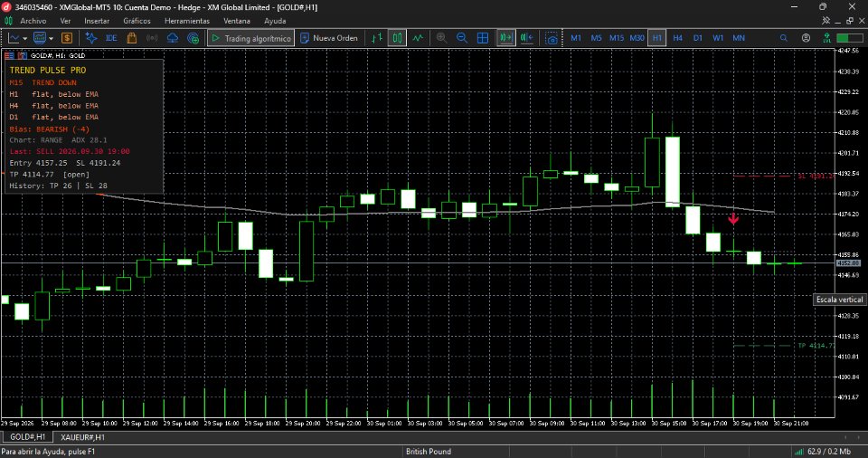Switch to the XAUEUR#,H1 chart tab
This screenshot has height=458, width=868.
tap(82, 437)
